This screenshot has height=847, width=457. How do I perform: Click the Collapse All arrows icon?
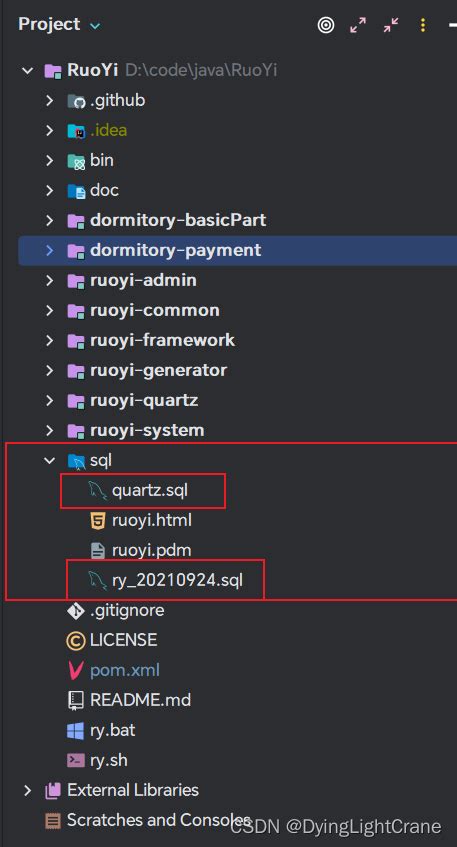point(391,24)
